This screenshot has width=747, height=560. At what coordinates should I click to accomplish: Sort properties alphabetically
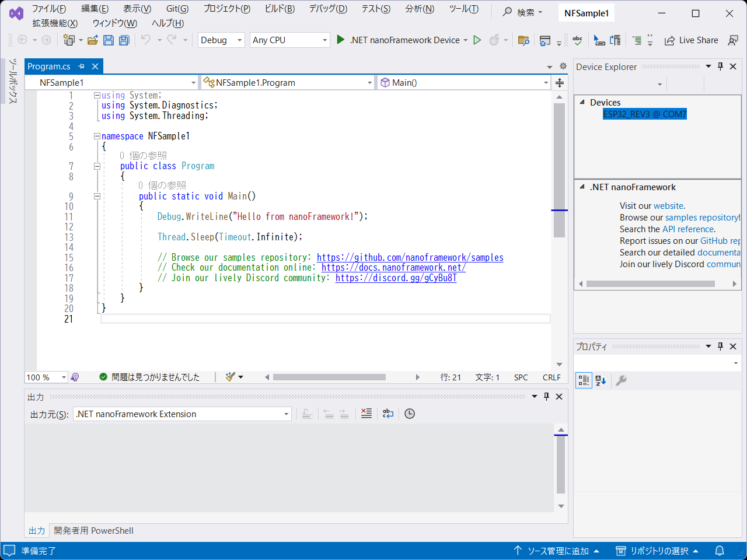tap(601, 380)
